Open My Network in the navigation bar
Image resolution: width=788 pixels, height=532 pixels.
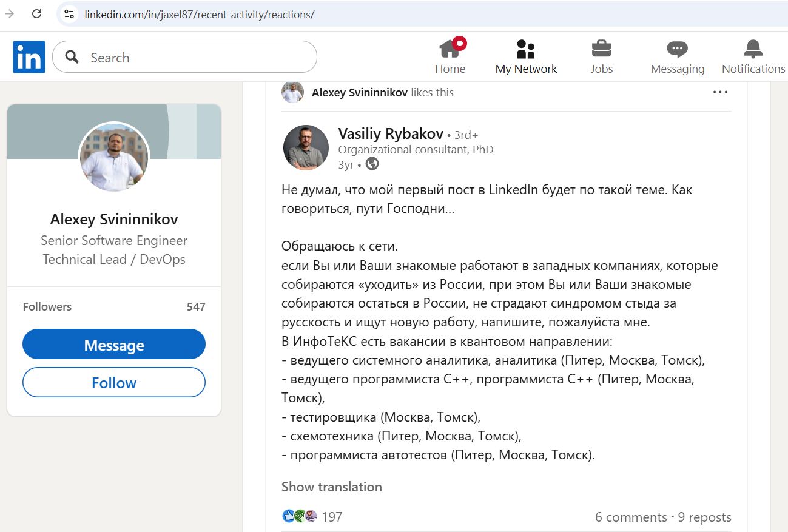coord(526,56)
